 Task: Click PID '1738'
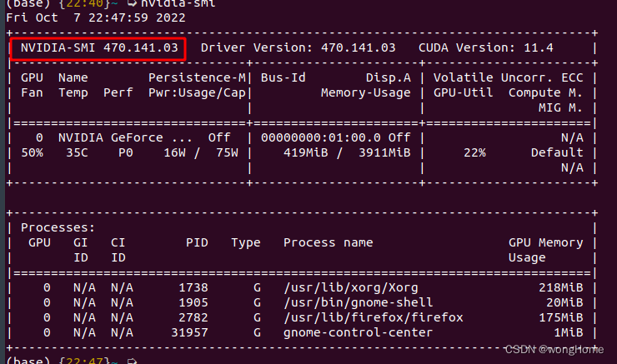[x=193, y=287]
